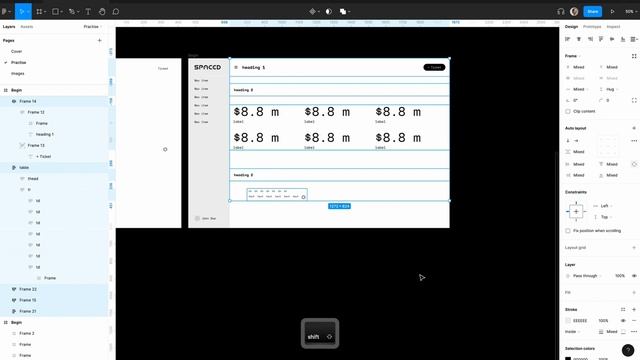Open advanced stroke options
Viewport: 640px width, 360px height.
point(634,331)
